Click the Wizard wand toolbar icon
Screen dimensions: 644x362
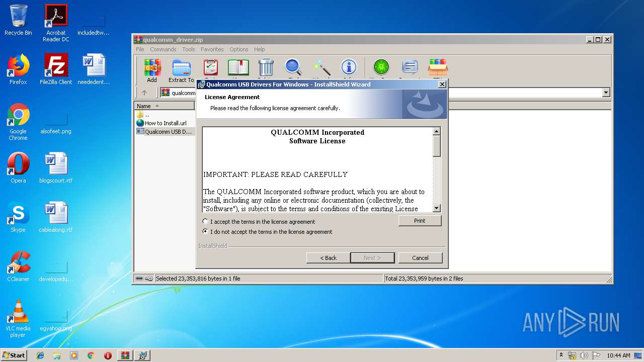click(x=321, y=68)
